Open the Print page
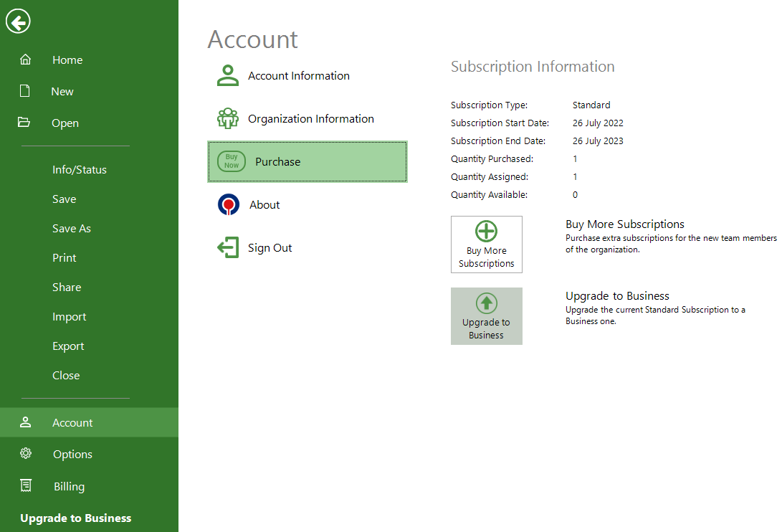Viewport: 782px width, 532px height. [90, 258]
